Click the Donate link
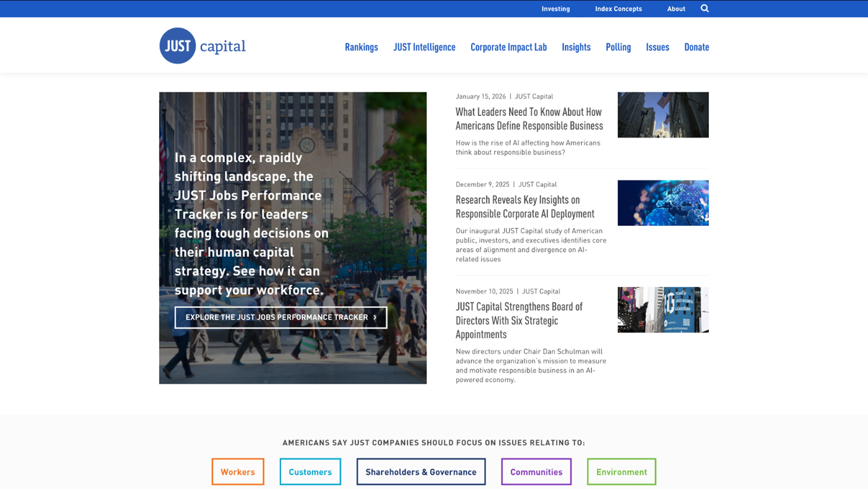The width and height of the screenshot is (868, 489). click(697, 47)
